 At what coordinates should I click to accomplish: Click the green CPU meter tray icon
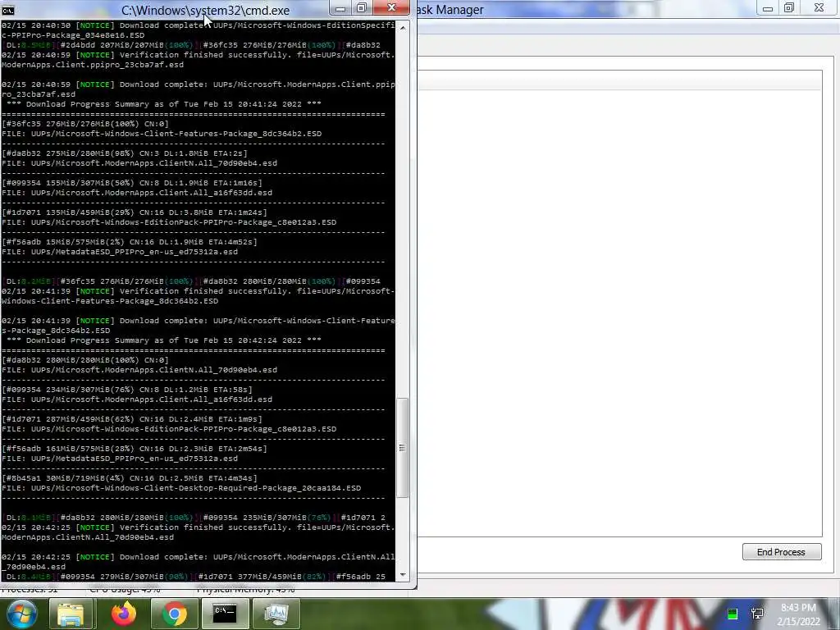click(733, 614)
